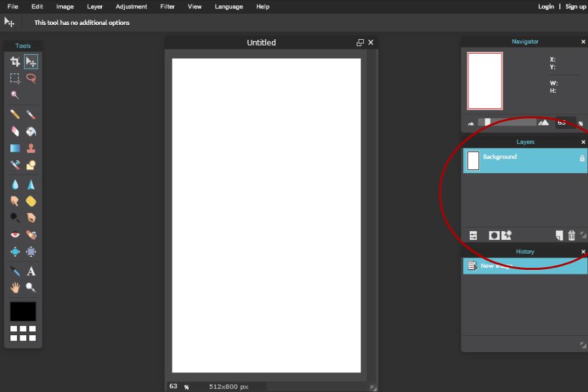Close the Navigator panel
588x392 pixels.
tap(583, 42)
